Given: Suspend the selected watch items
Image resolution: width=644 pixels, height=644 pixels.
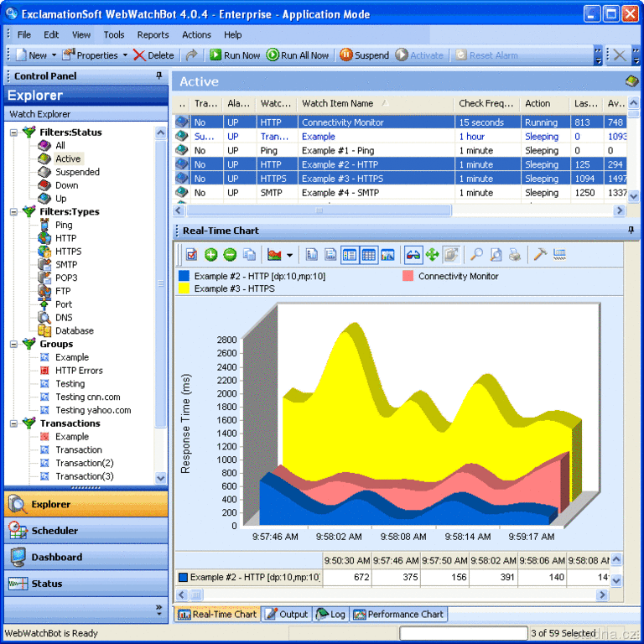Looking at the screenshot, I should pos(364,55).
